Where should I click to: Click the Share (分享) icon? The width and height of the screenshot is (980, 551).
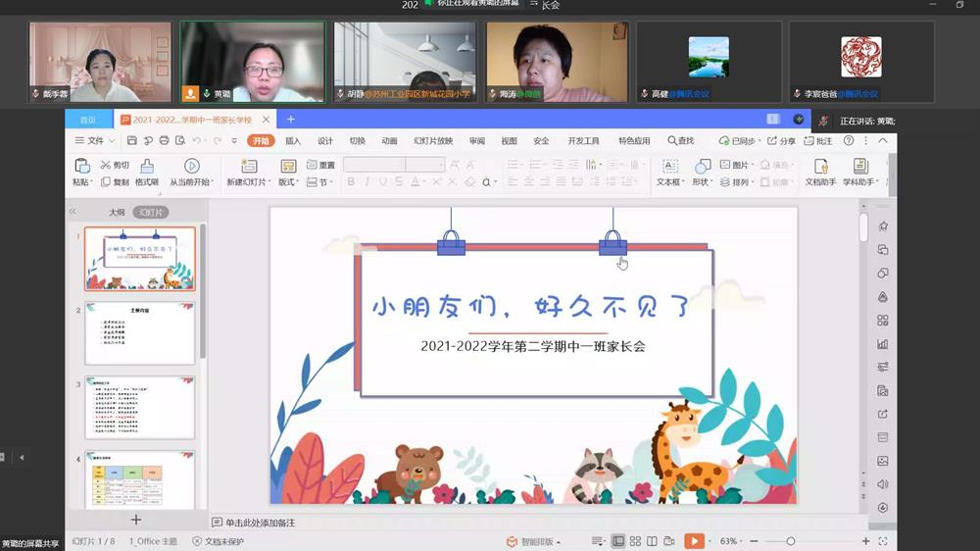coord(781,141)
